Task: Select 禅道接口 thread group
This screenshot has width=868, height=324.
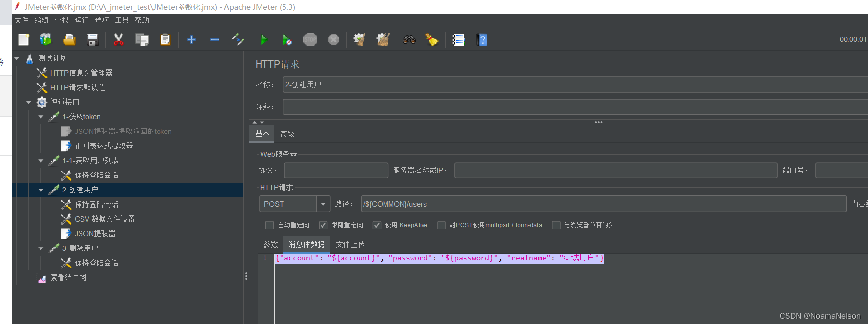Action: (64, 102)
